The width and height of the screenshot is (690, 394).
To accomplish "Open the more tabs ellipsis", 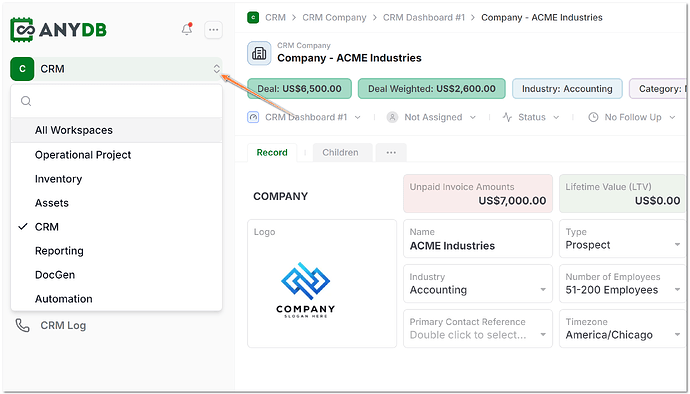I will 391,153.
